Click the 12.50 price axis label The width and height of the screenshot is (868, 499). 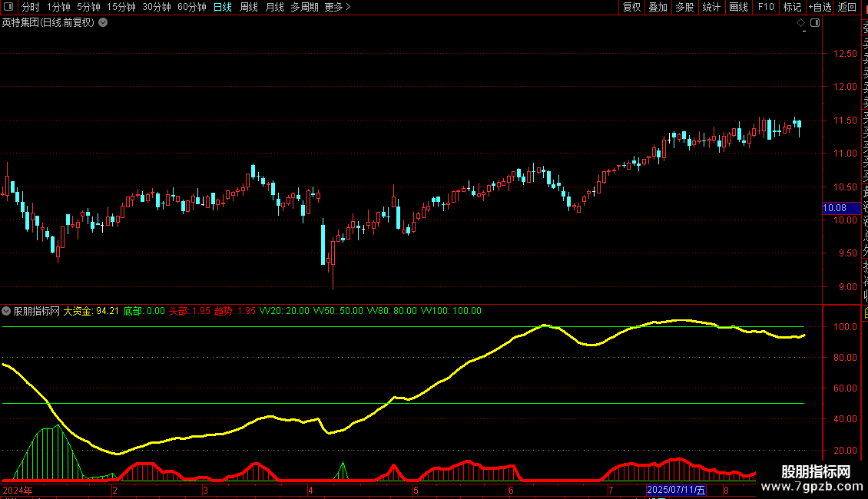[x=845, y=54]
